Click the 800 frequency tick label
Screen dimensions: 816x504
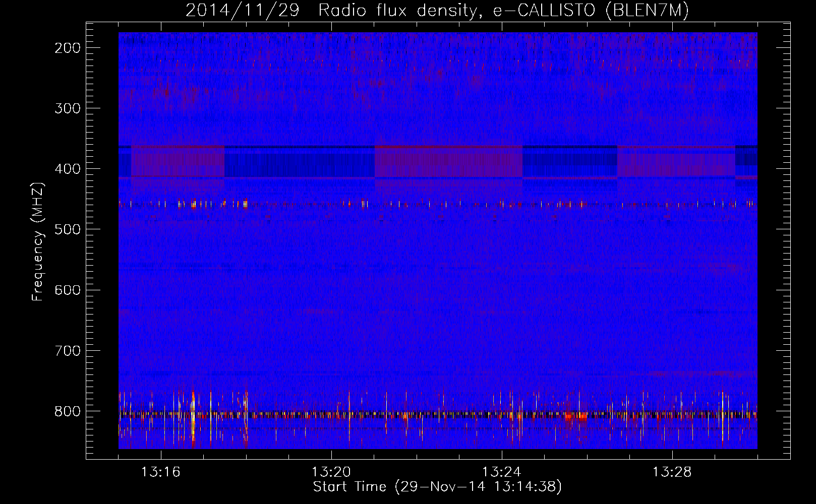click(68, 411)
